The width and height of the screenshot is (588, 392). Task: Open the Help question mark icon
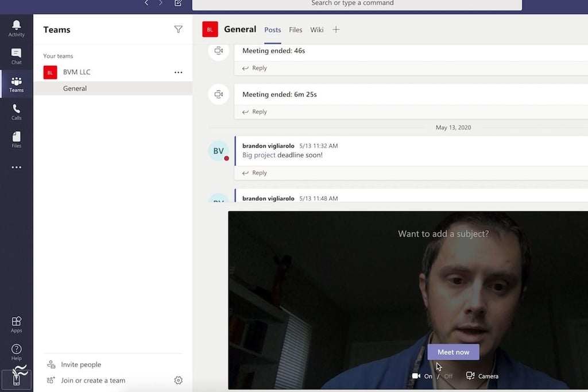click(17, 352)
